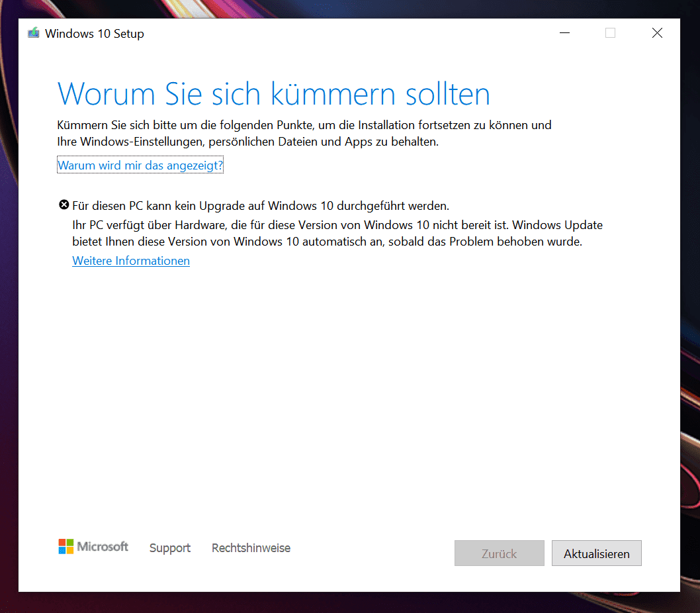Image resolution: width=700 pixels, height=613 pixels.
Task: Open the 'Weitere Informationen' link
Action: click(x=131, y=261)
